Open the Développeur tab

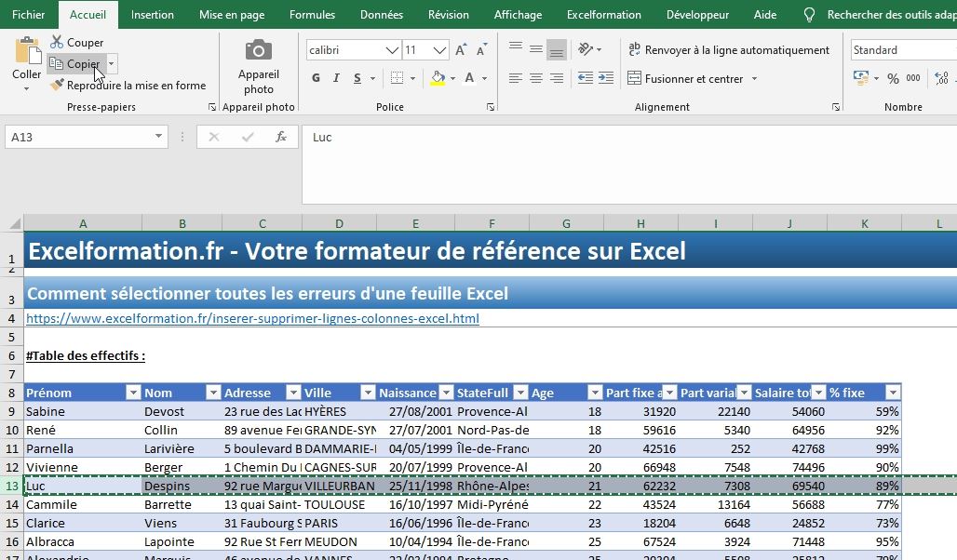pyautogui.click(x=697, y=15)
